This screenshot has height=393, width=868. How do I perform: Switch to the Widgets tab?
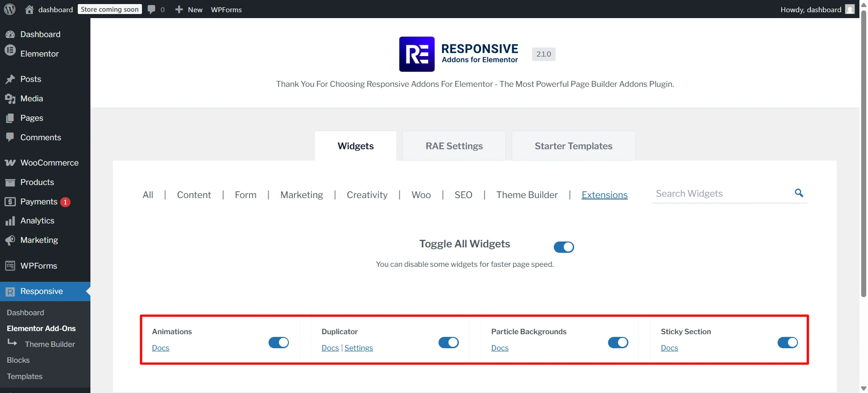coord(356,146)
